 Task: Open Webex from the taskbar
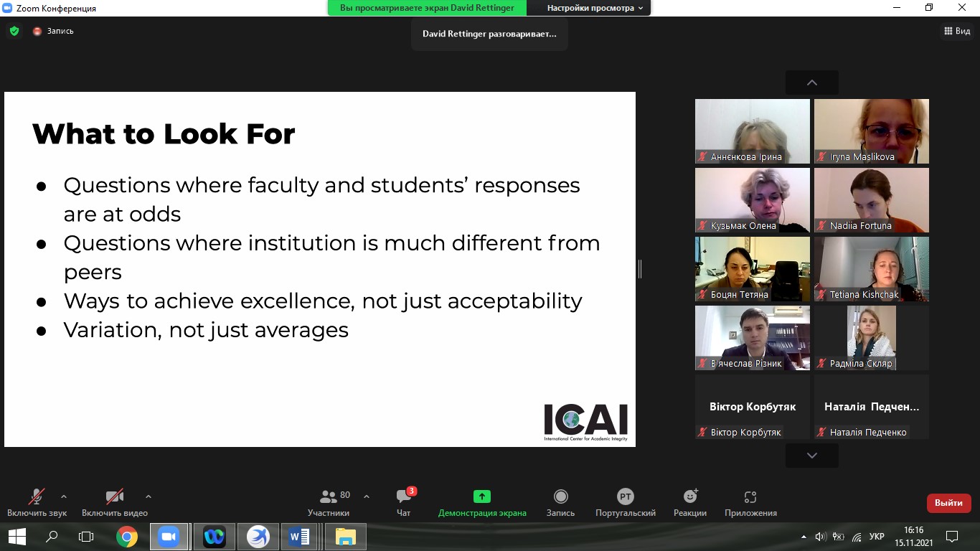[x=214, y=536]
